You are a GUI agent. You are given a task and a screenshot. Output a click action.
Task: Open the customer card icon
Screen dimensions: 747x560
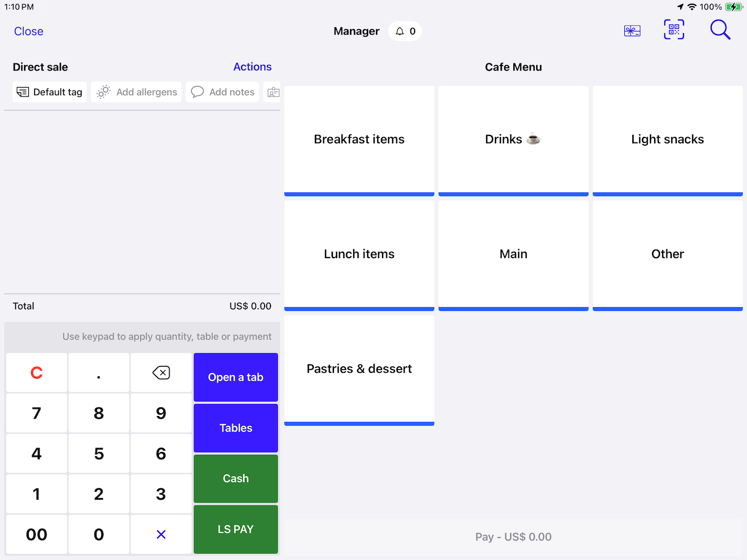(x=273, y=92)
